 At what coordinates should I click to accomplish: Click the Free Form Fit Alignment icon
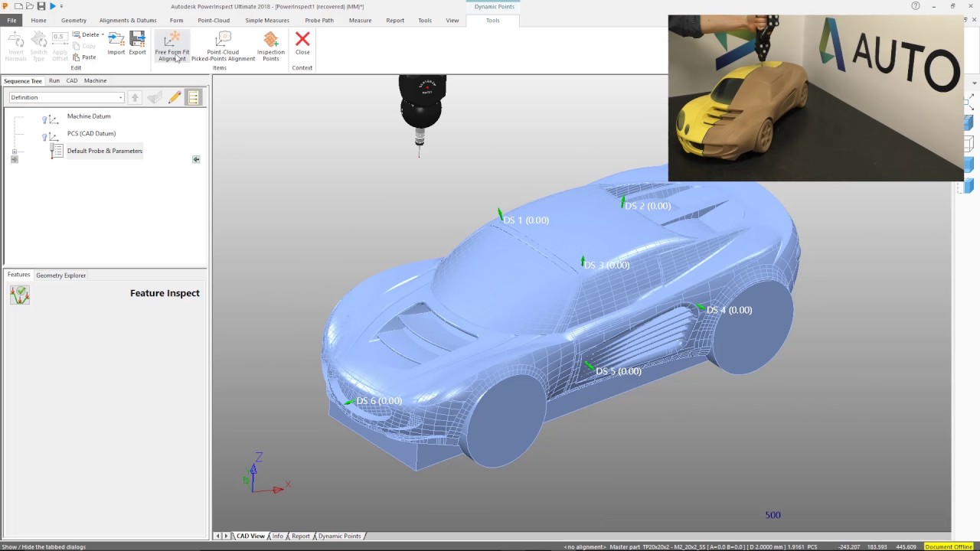[x=172, y=39]
